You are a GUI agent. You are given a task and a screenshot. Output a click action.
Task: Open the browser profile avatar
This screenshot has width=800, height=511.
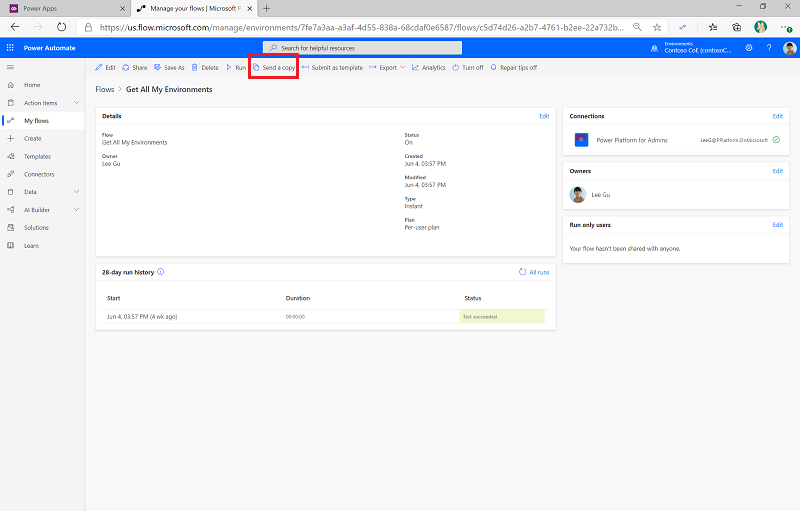[760, 27]
